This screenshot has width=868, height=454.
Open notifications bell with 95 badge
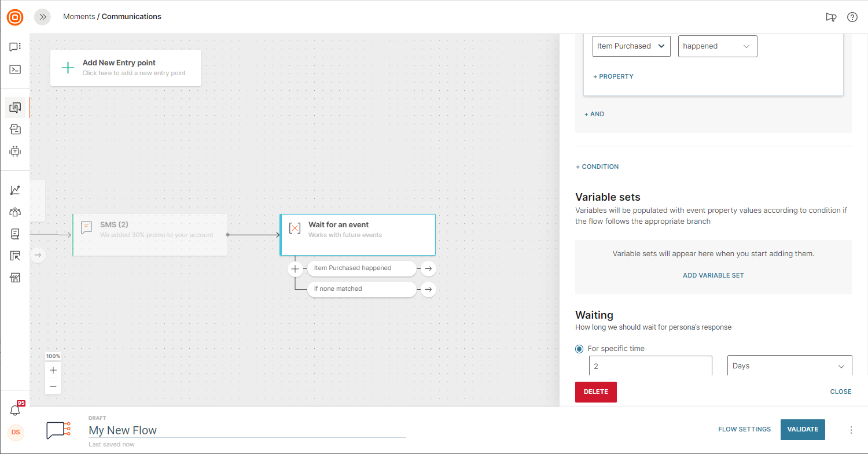pos(16,410)
